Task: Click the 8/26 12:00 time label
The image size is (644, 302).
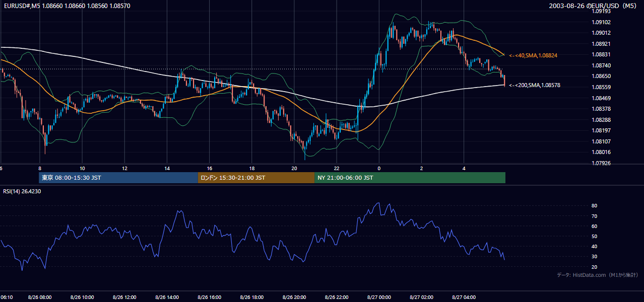Action: coord(124,297)
